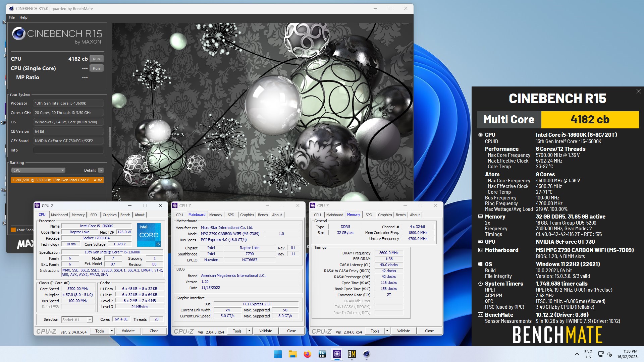Open Firefox from taskbar
The height and width of the screenshot is (362, 644).
click(x=307, y=354)
